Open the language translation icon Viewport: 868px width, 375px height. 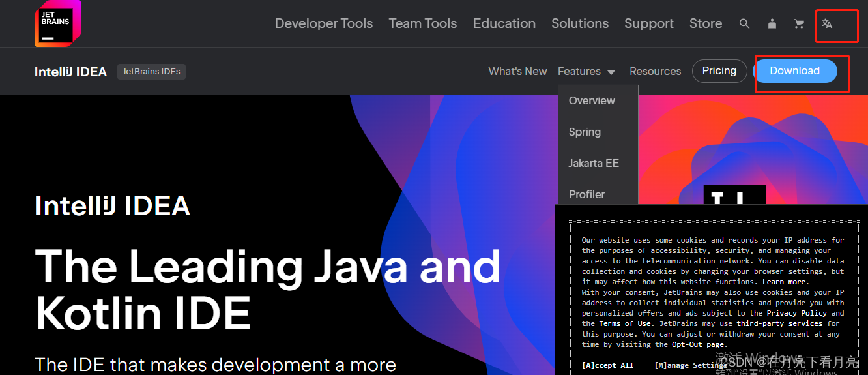[x=827, y=23]
